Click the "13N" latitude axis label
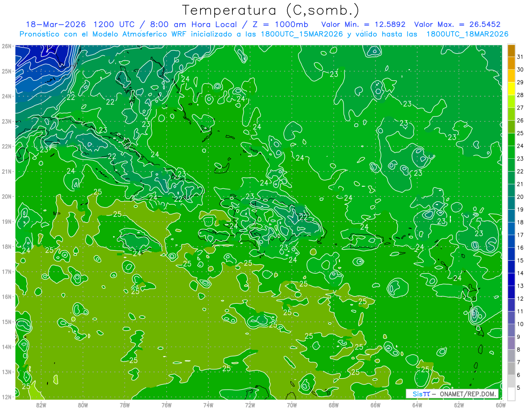The image size is (532, 411). click(x=7, y=372)
